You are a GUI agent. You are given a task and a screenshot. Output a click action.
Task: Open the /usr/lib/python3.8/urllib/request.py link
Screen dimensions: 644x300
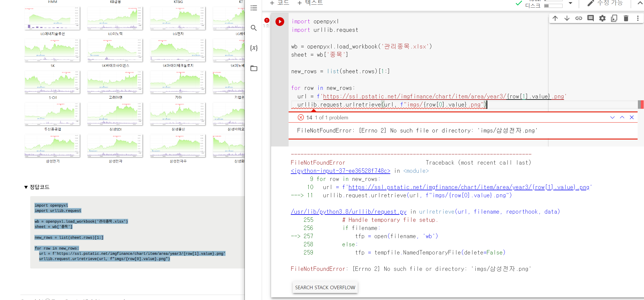pos(349,212)
